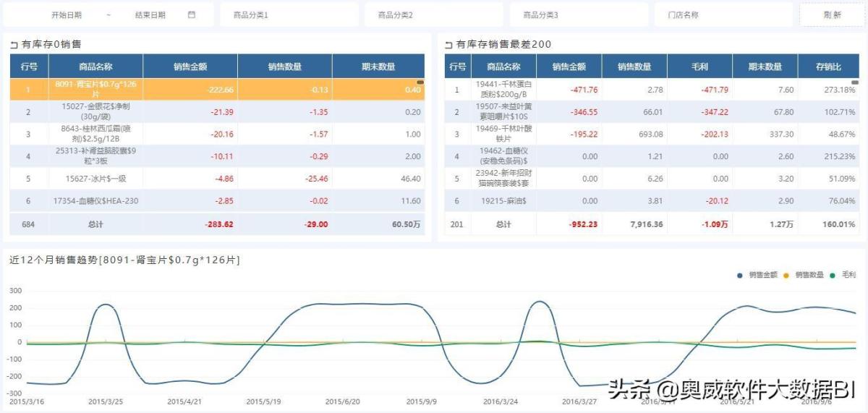Click the icon beside 有库存销售最差200 title

(x=449, y=45)
